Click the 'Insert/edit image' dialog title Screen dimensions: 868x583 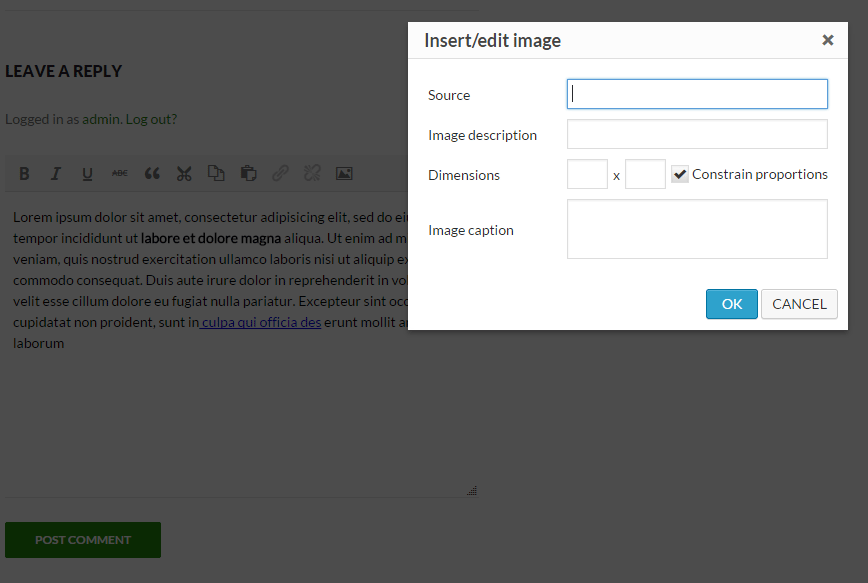pyautogui.click(x=492, y=40)
